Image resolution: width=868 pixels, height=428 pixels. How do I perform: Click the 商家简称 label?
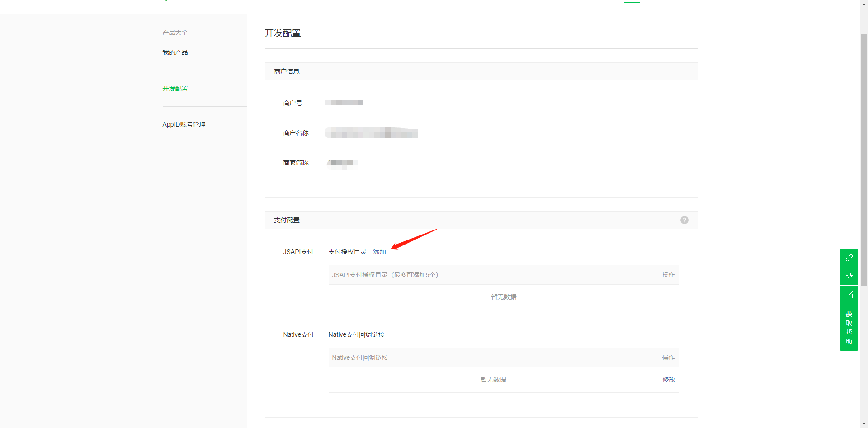click(296, 163)
